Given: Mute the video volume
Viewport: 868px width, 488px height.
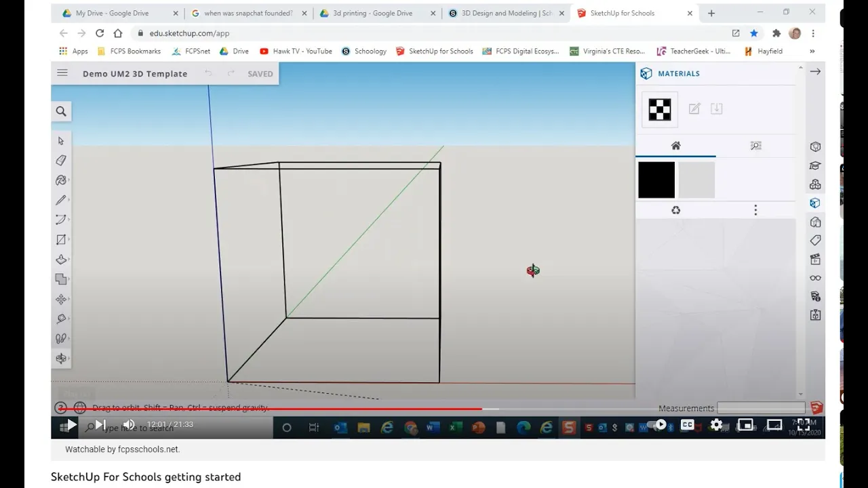Looking at the screenshot, I should (129, 425).
